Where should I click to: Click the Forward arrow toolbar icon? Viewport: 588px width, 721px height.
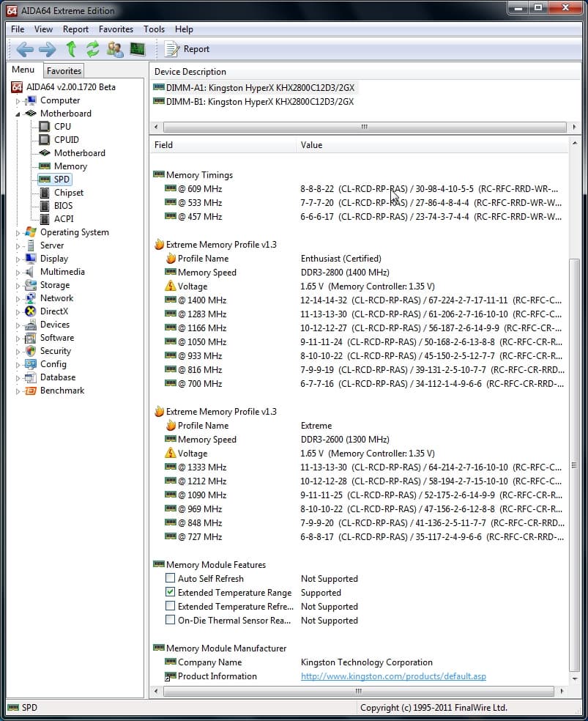(48, 49)
